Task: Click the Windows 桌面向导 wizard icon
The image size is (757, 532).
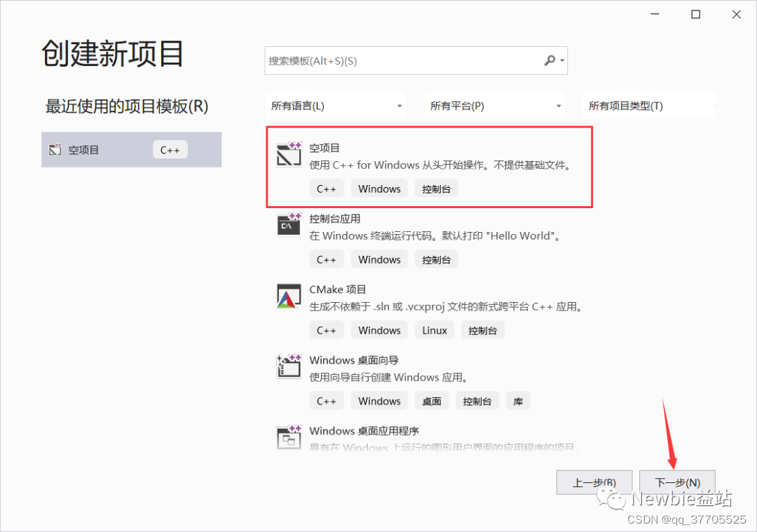Action: pos(289,366)
